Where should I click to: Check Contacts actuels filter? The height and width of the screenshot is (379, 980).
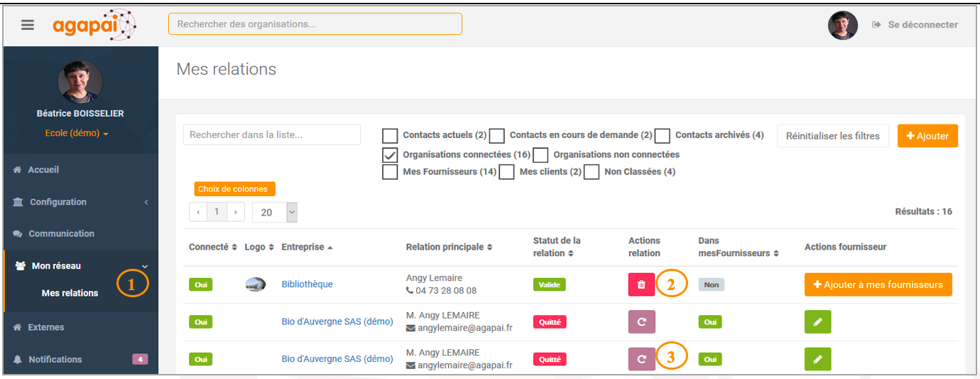[390, 135]
